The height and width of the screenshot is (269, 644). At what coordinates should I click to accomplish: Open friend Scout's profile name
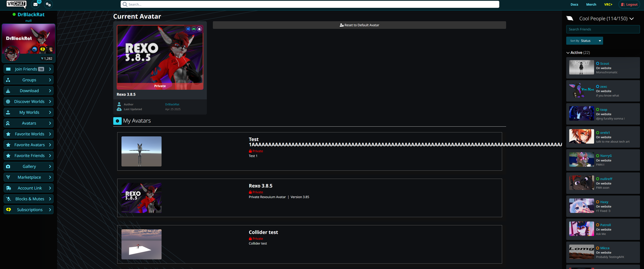coord(604,63)
